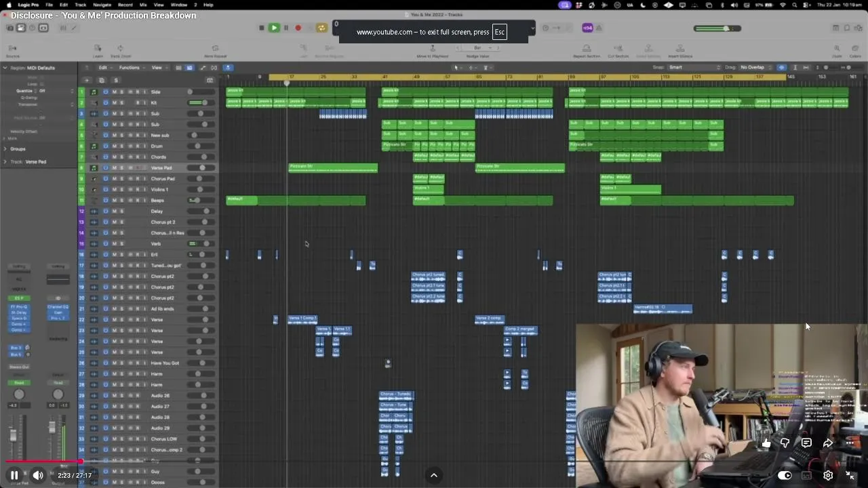This screenshot has width=868, height=488.
Task: Click the YouTube red progress bar
Action: coord(43,462)
